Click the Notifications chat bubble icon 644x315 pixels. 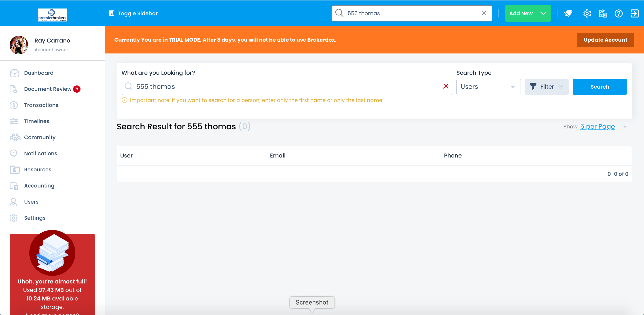[x=13, y=153]
